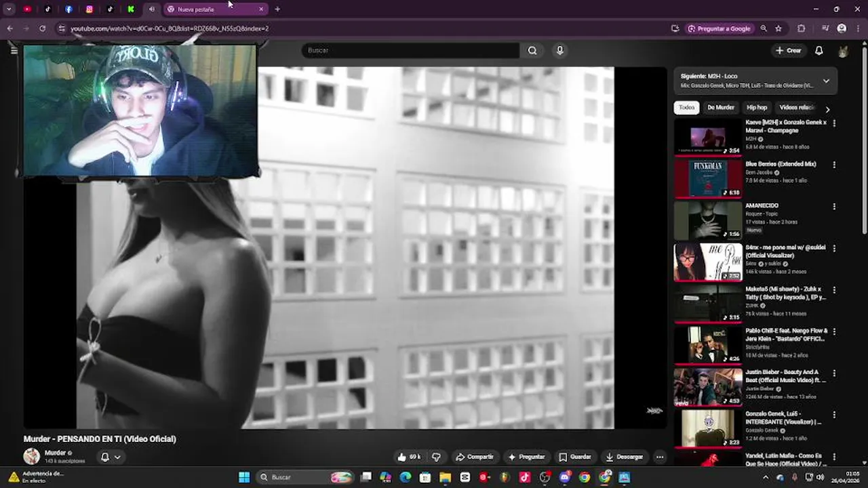
Task: Show hidden system tray icons
Action: point(766,477)
